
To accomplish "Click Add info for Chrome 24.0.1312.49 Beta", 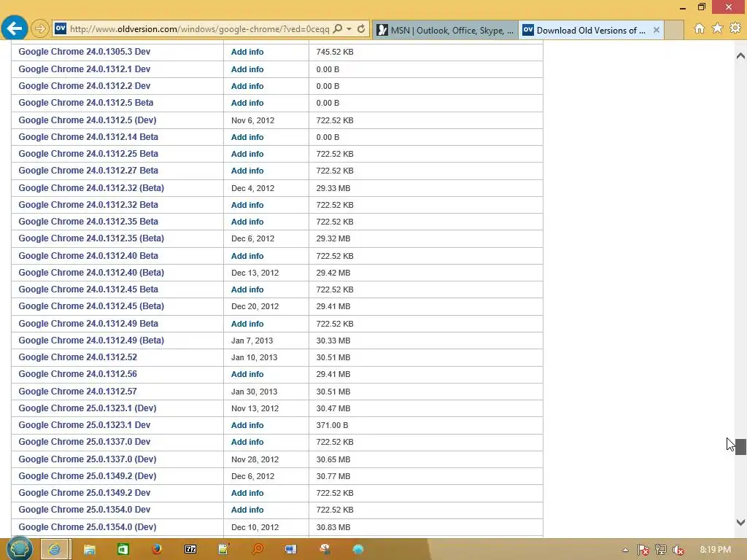I will (x=247, y=324).
